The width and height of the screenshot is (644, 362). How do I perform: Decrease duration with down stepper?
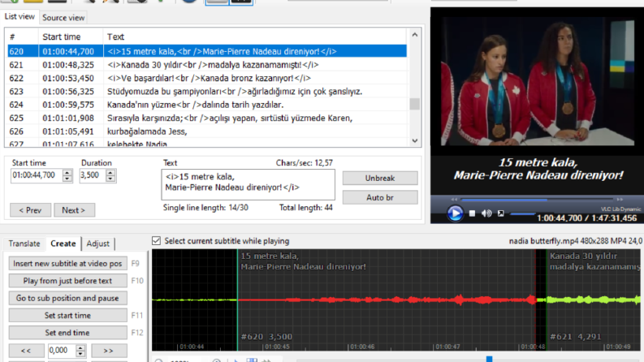pos(110,179)
